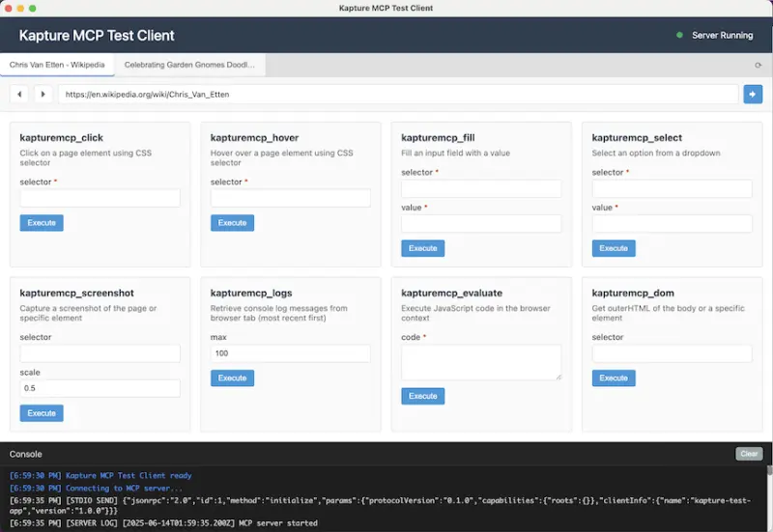Click the Console panel label
Screen dimensions: 773x532
coord(26,454)
